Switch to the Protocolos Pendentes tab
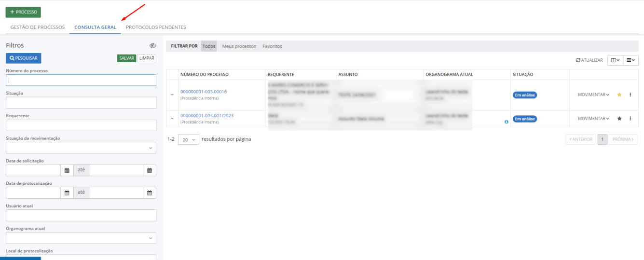The width and height of the screenshot is (644, 260). point(156,27)
